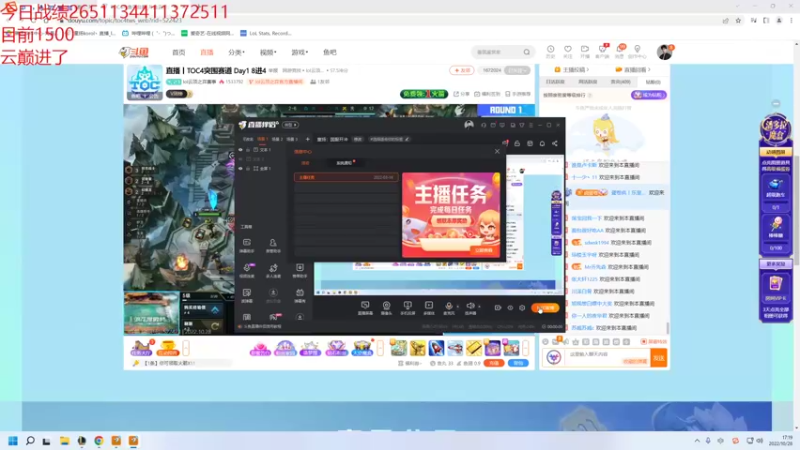The height and width of the screenshot is (450, 800).
Task: Open the speaker options arrow in streaming app
Action: (x=479, y=307)
